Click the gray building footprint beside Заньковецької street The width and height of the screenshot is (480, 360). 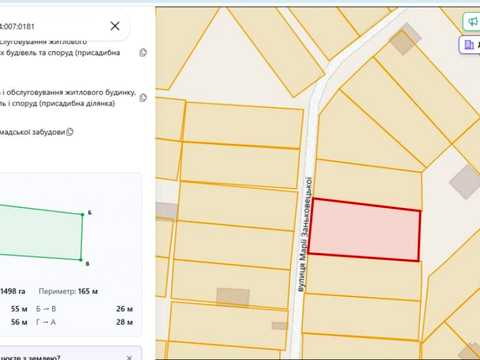tap(280, 326)
